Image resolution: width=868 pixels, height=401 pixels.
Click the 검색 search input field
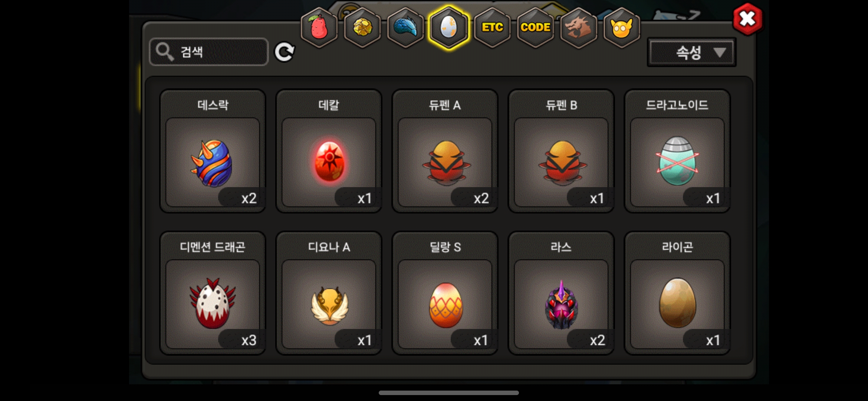click(208, 52)
